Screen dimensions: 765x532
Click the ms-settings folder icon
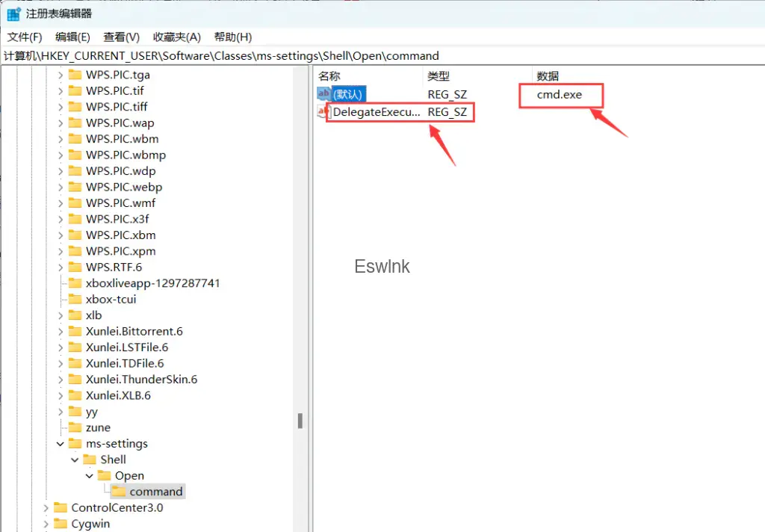click(75, 444)
